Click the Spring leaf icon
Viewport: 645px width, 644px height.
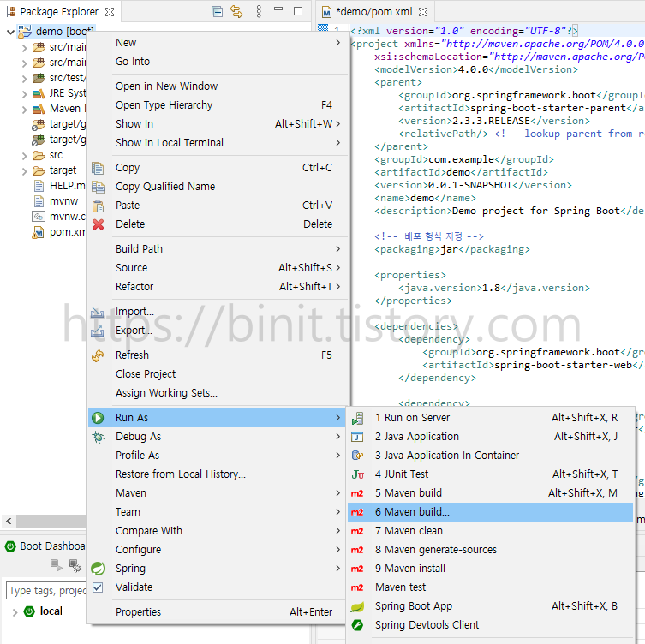tap(98, 569)
